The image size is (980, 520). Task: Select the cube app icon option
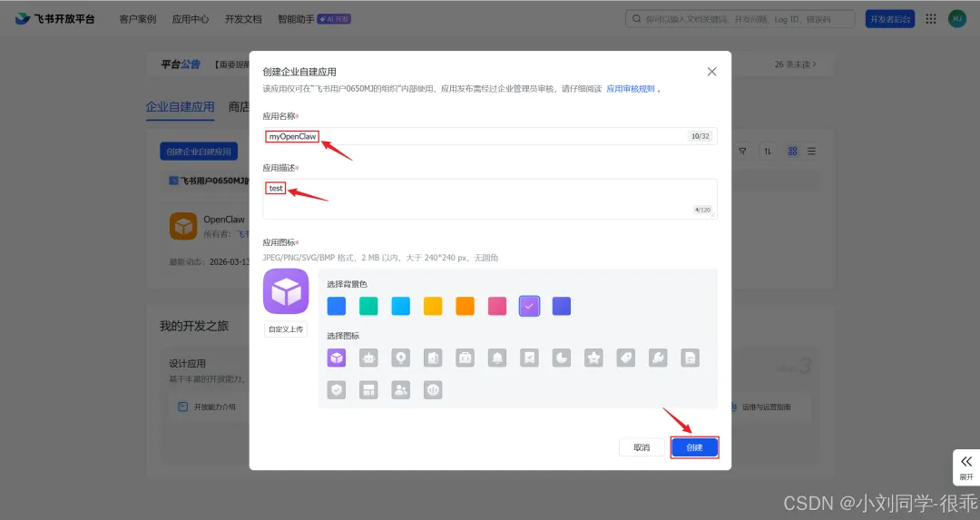[x=337, y=358]
